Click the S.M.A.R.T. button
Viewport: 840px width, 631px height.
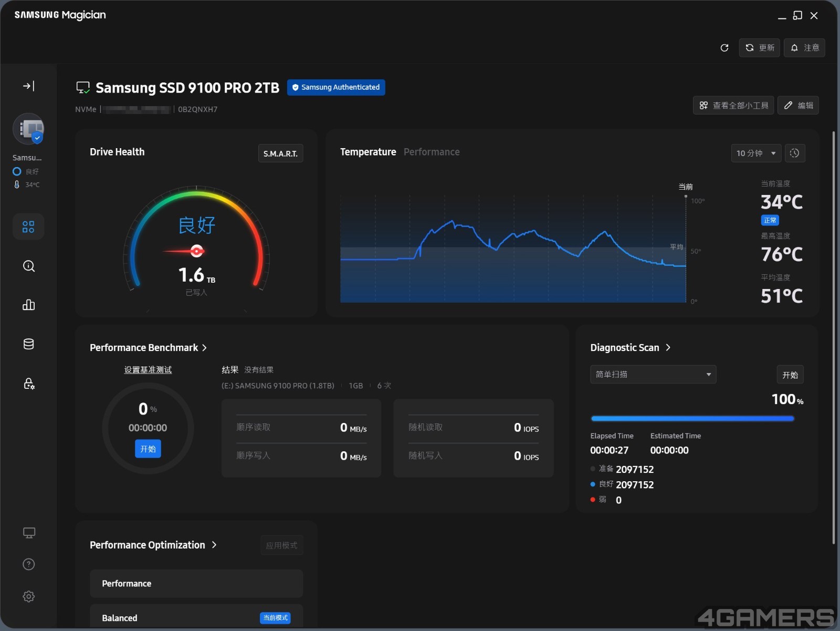pyautogui.click(x=280, y=153)
